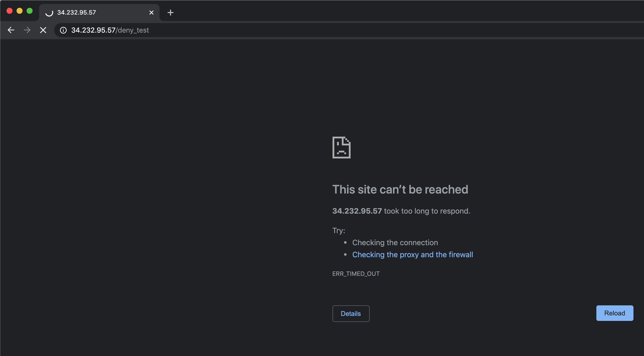Click the proxy and firewall link
644x356 pixels.
click(x=412, y=254)
